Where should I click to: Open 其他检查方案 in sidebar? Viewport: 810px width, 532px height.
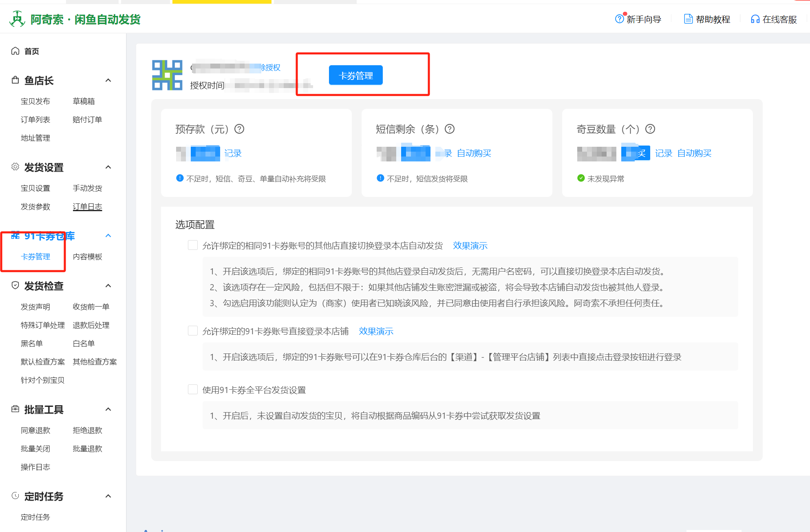click(x=95, y=362)
